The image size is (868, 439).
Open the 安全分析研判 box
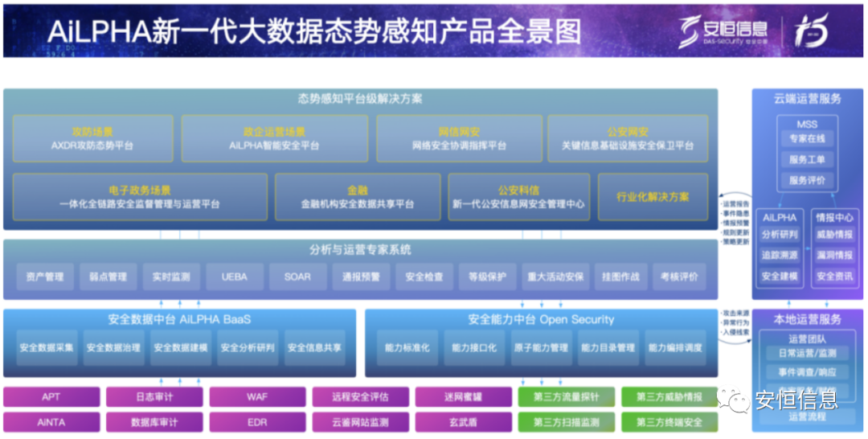point(248,347)
